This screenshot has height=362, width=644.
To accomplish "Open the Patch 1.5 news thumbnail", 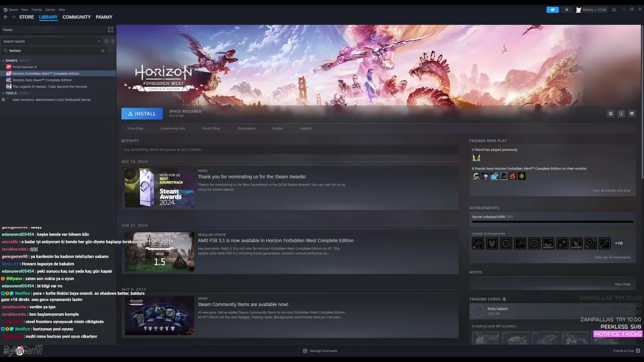I will (x=159, y=252).
